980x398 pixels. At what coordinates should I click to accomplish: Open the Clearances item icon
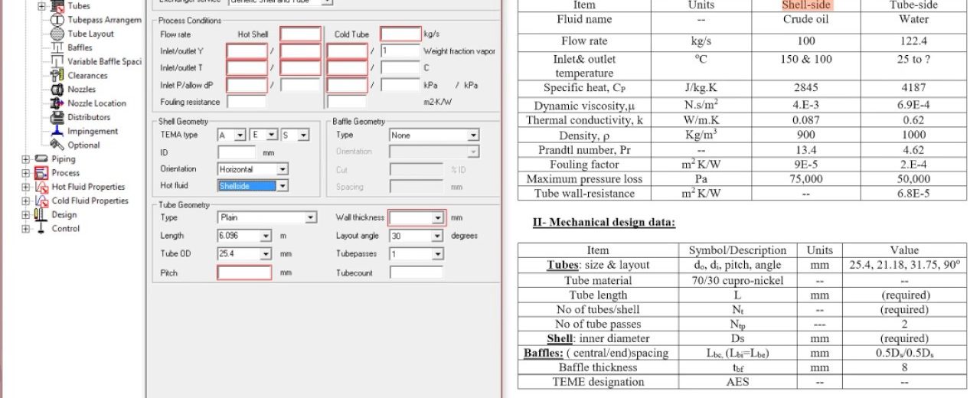57,75
